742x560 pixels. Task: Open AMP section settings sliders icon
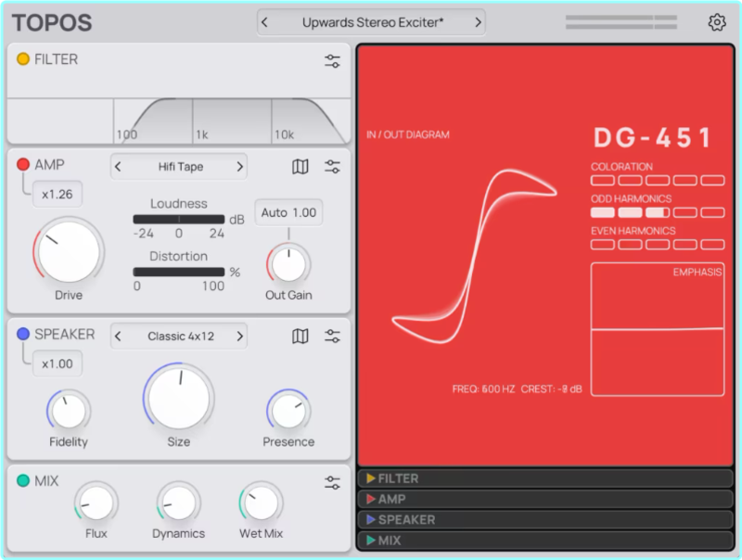click(x=332, y=167)
